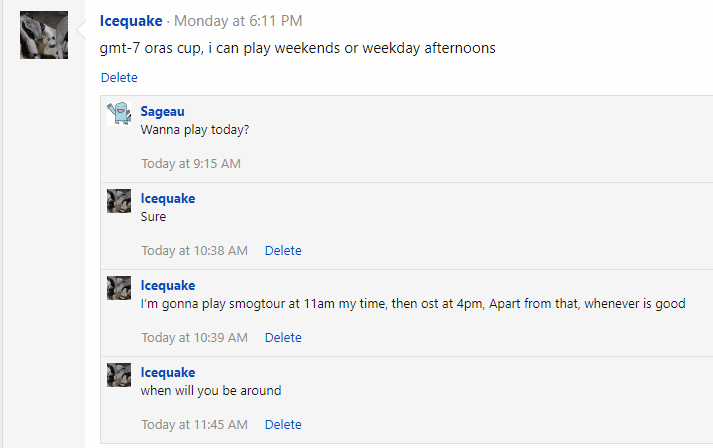The image size is (713, 448).
Task: Delete the gmt-7 oras cup post
Action: pos(119,77)
